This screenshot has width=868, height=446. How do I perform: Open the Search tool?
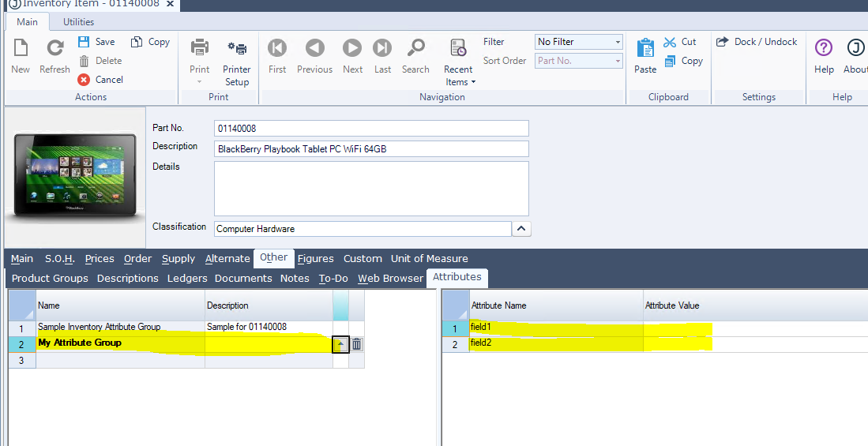click(415, 48)
